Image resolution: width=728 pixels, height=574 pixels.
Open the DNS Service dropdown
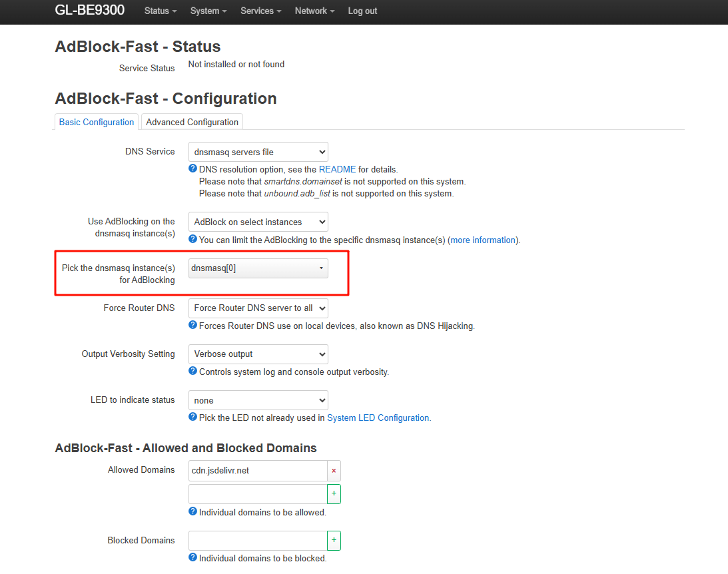pyautogui.click(x=258, y=152)
